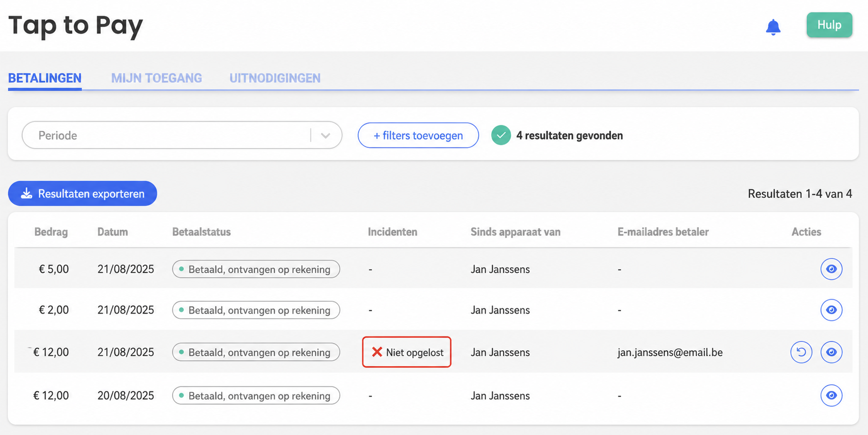Click the E-mailadres betaler header
This screenshot has height=435, width=868.
[663, 232]
